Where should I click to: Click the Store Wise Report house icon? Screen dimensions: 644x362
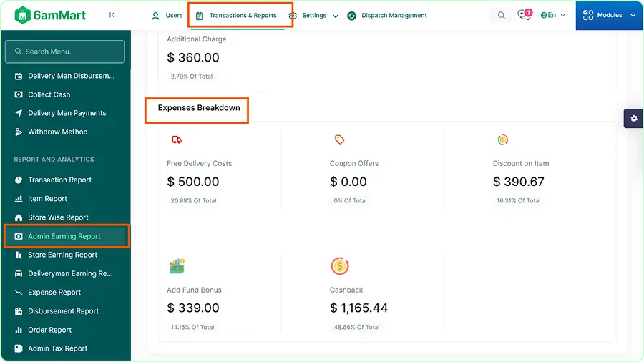coord(19,217)
